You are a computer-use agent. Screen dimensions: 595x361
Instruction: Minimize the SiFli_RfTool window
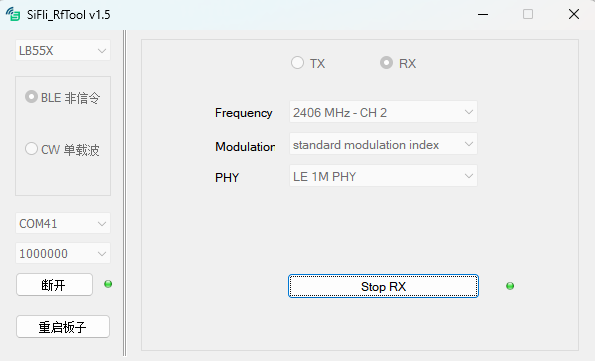coord(483,14)
